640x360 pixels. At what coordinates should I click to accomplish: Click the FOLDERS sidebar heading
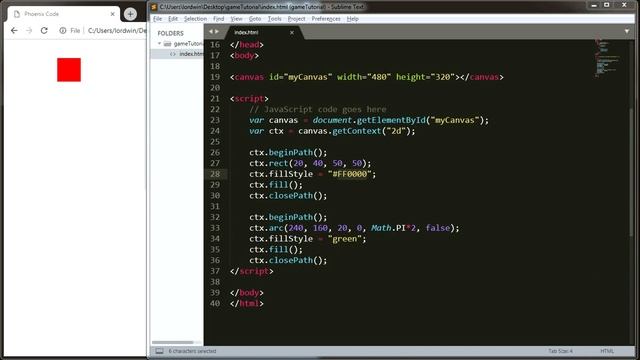[171, 33]
